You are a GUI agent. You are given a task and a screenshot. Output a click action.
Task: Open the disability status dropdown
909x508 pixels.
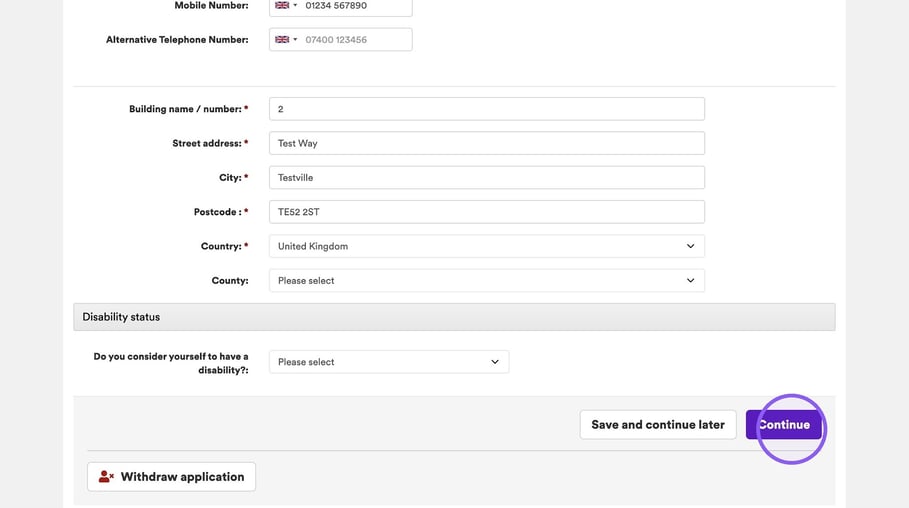coord(389,362)
